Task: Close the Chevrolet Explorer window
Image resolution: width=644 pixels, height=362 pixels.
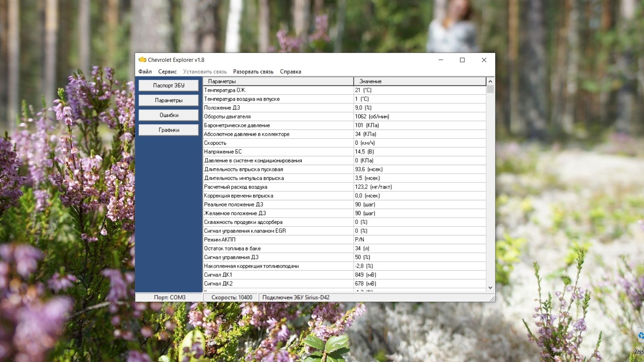Action: click(x=484, y=60)
